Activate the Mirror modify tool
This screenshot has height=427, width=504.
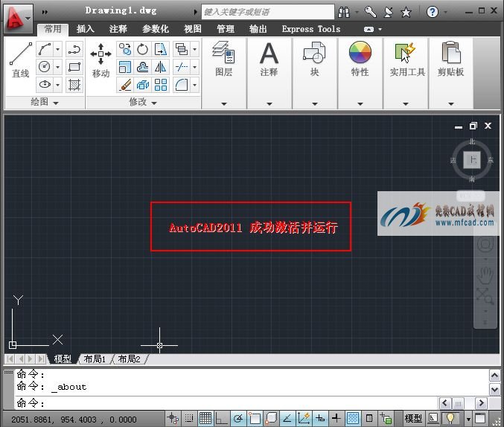click(160, 67)
